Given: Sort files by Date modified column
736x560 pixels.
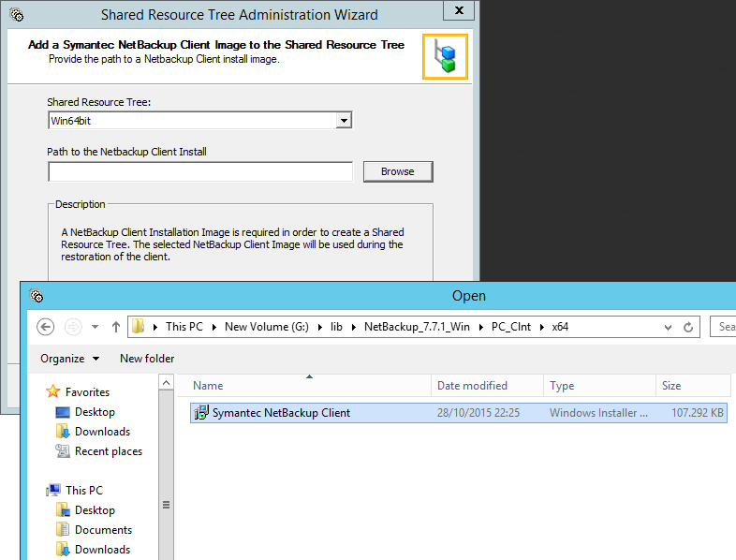Looking at the screenshot, I should [487, 386].
